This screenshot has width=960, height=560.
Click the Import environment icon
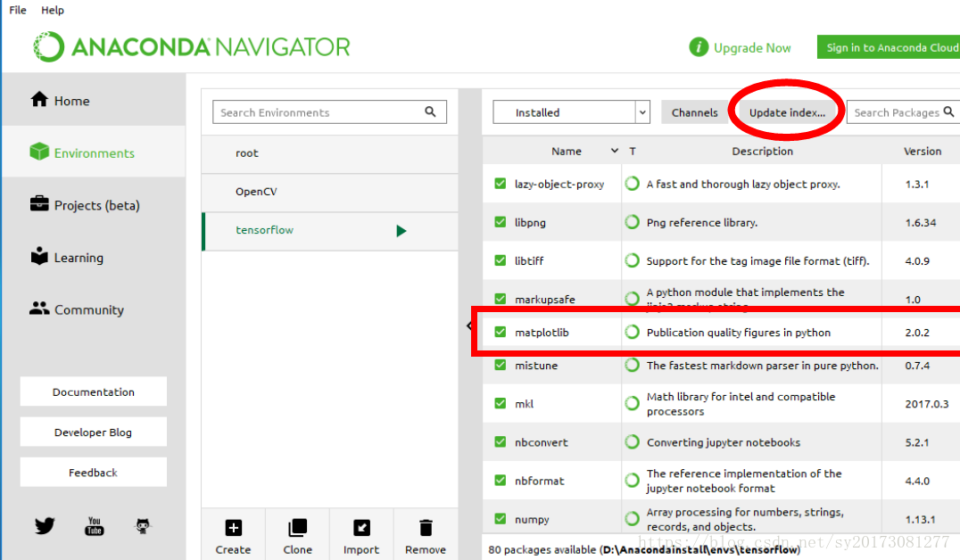[362, 528]
